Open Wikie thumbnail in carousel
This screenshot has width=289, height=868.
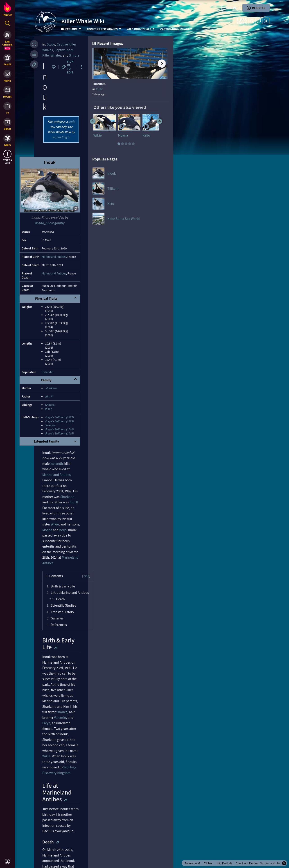105,122
